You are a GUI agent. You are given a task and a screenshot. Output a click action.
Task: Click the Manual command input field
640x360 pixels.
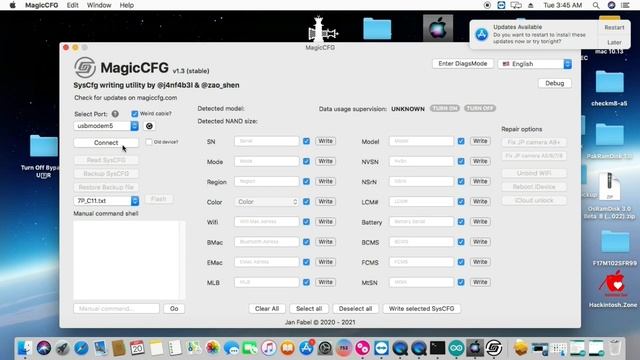[116, 309]
